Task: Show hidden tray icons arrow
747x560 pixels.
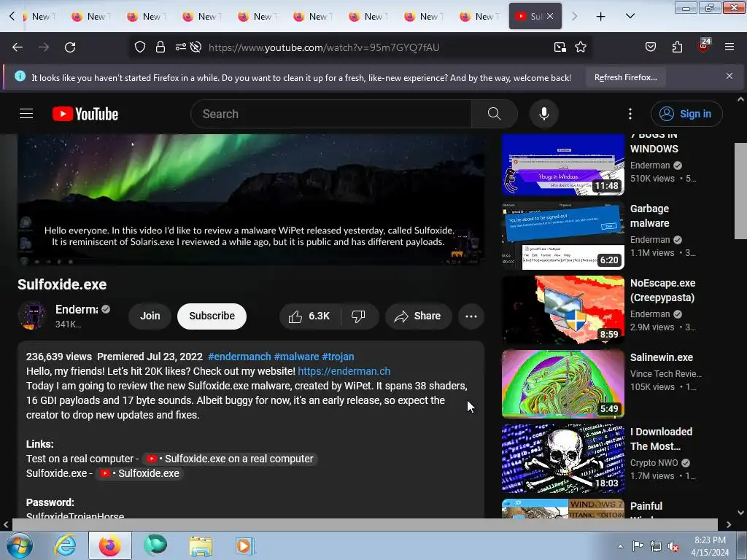Action: 620,546
